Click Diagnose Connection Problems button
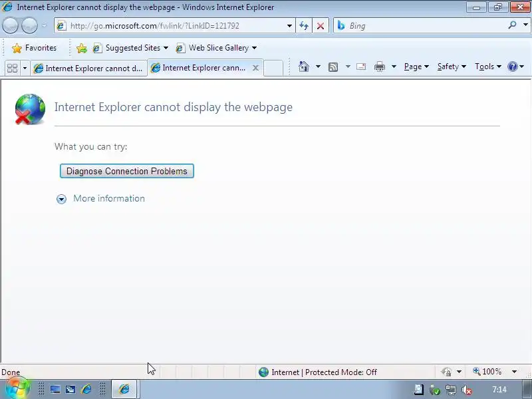The width and height of the screenshot is (532, 399). (x=127, y=171)
